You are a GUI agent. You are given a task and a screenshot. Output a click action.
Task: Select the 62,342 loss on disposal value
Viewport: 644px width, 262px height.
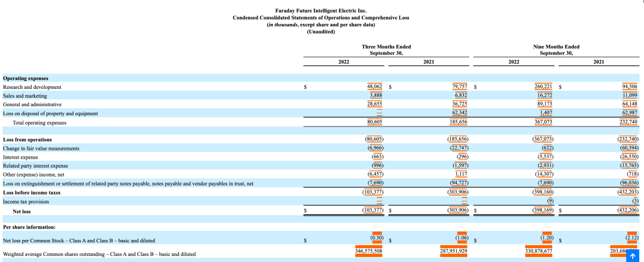tap(460, 113)
